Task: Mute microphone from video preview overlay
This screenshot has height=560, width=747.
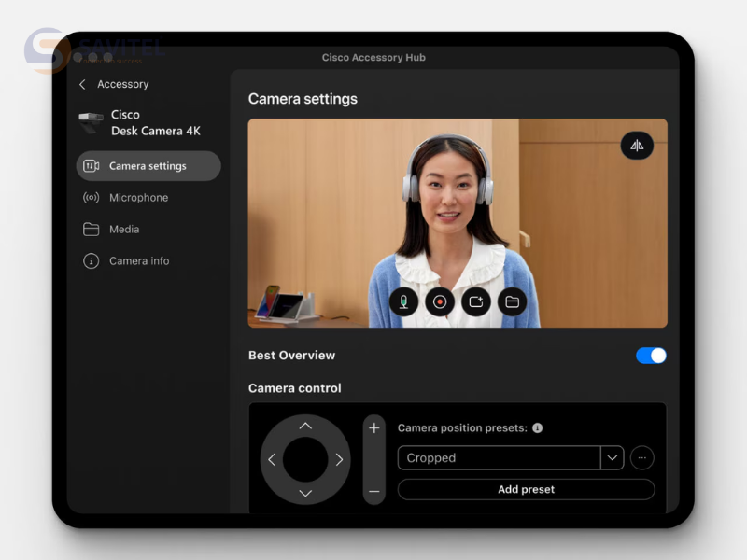Action: point(403,301)
